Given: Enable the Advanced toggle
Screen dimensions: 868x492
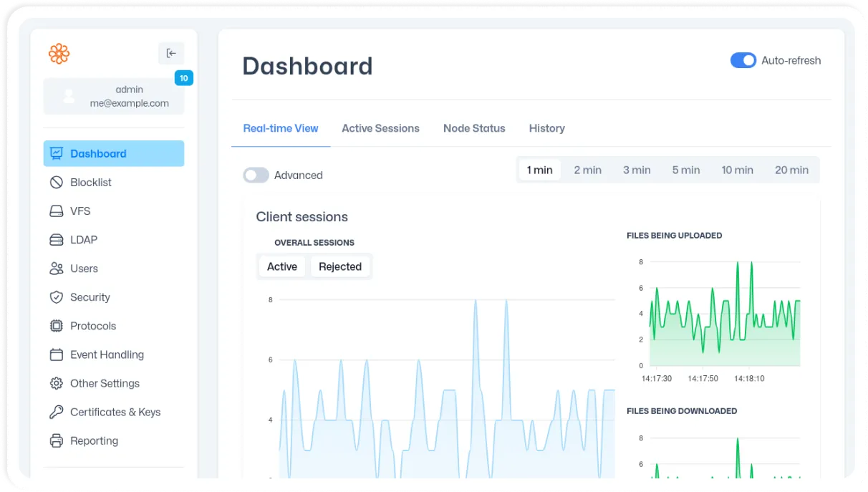Looking at the screenshot, I should click(256, 175).
